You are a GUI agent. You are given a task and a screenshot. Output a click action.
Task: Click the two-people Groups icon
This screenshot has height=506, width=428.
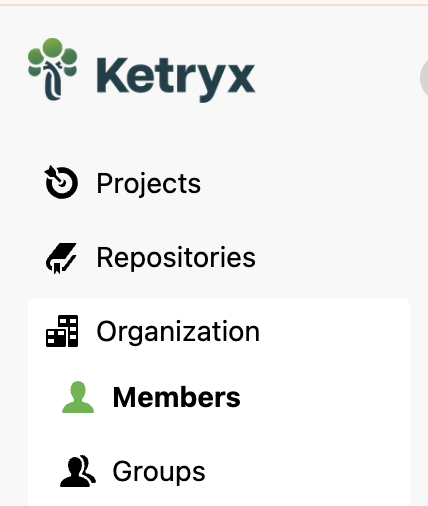(78, 471)
